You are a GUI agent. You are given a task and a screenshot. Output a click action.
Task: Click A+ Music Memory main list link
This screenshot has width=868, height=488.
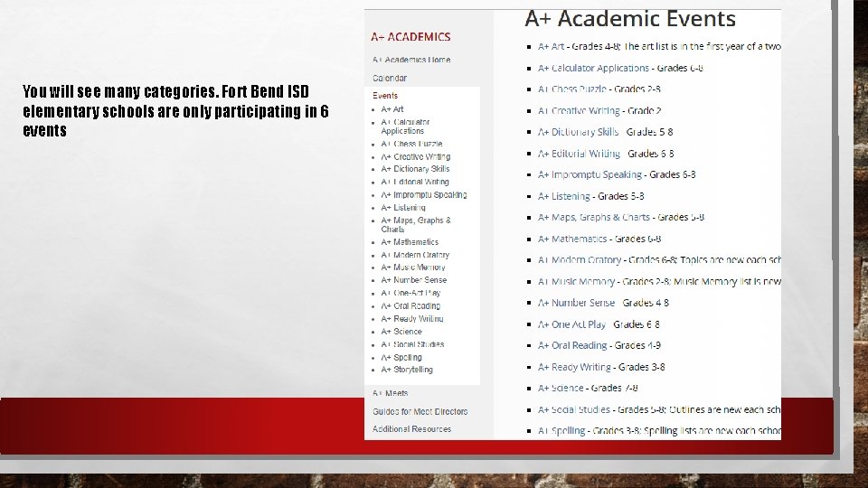(576, 282)
